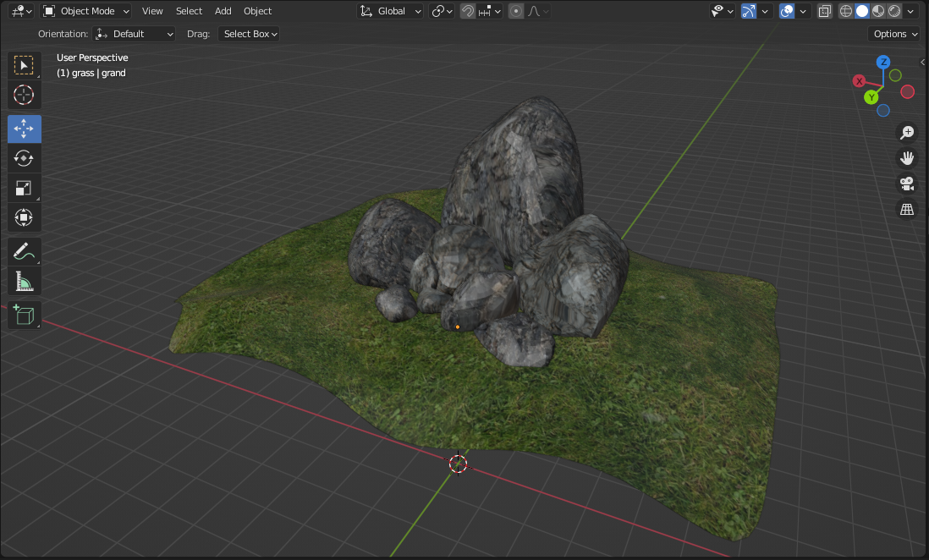This screenshot has width=929, height=560.
Task: Switch to camera view icon
Action: (907, 184)
